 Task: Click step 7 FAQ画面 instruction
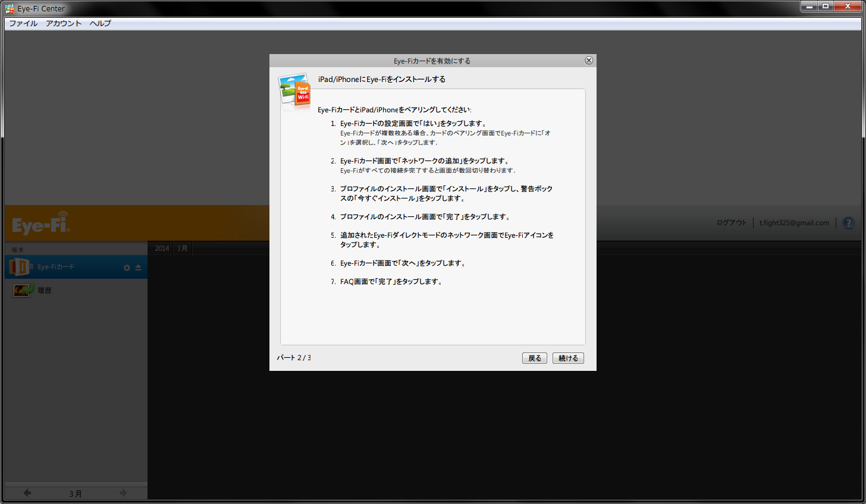(x=392, y=282)
